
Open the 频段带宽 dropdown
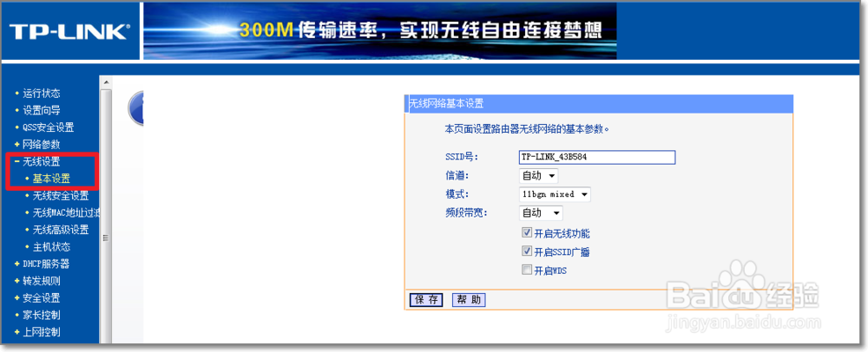(541, 212)
